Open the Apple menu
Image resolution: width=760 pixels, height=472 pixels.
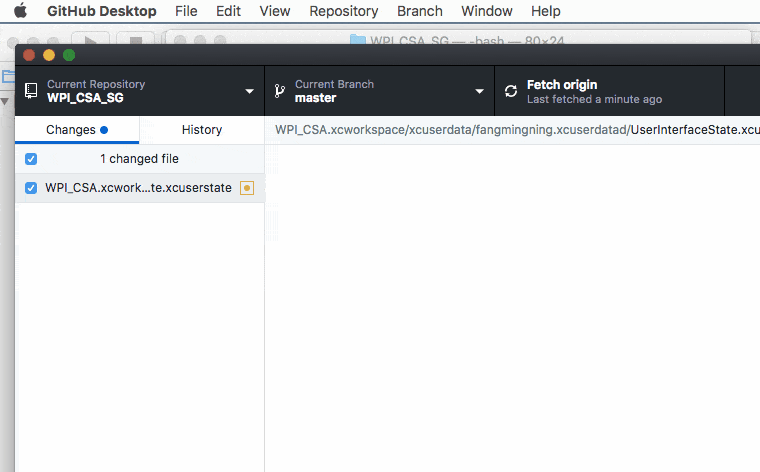pyautogui.click(x=20, y=10)
